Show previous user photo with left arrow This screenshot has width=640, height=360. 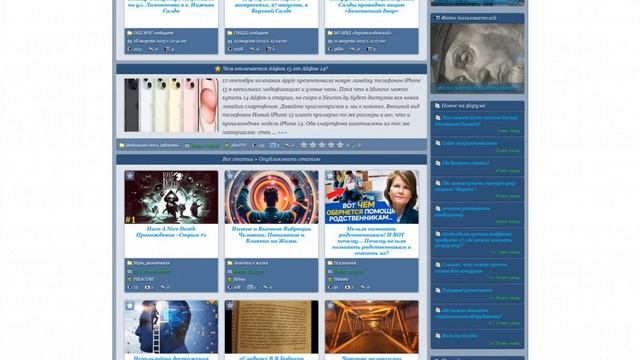click(x=435, y=58)
